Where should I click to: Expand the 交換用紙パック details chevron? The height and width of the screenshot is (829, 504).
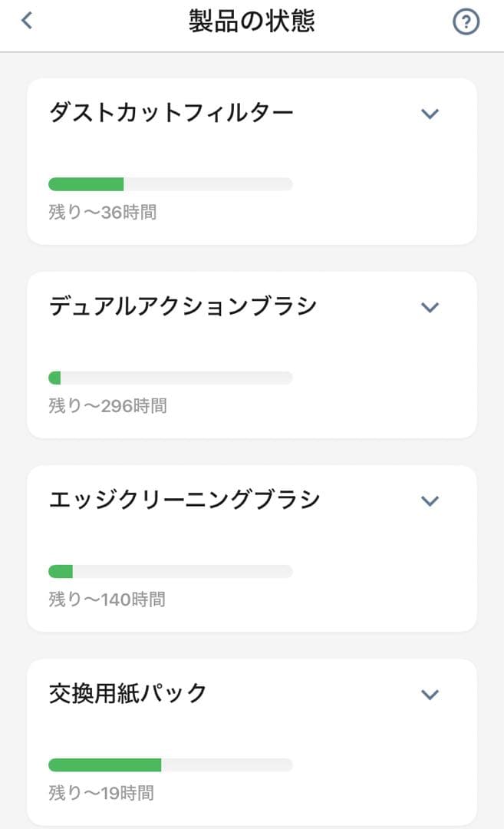pos(430,693)
